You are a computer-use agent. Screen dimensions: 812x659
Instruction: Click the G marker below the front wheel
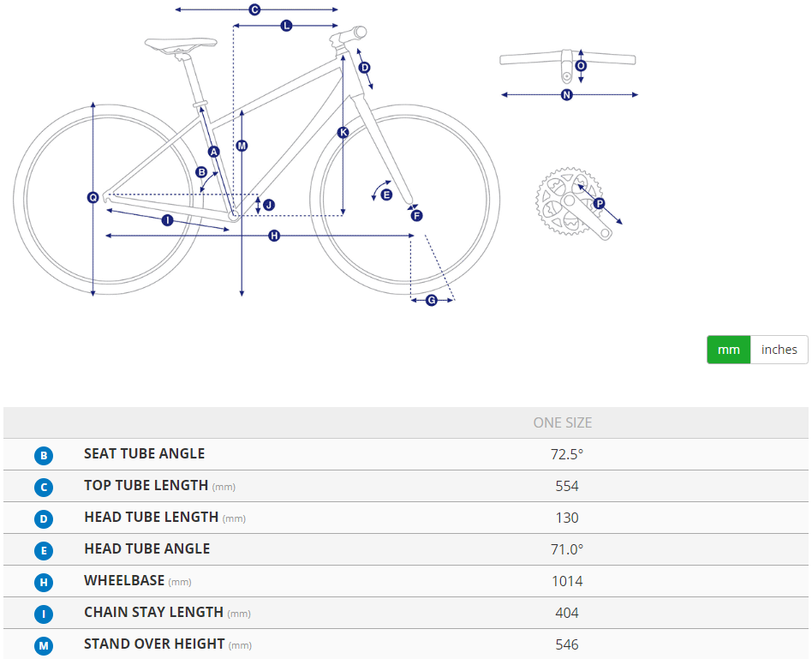[x=431, y=300]
